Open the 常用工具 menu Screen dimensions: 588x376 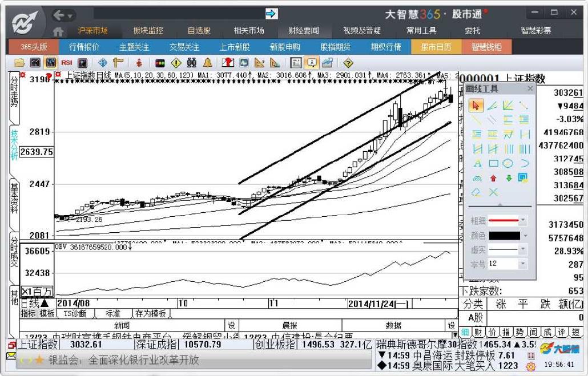pos(421,30)
